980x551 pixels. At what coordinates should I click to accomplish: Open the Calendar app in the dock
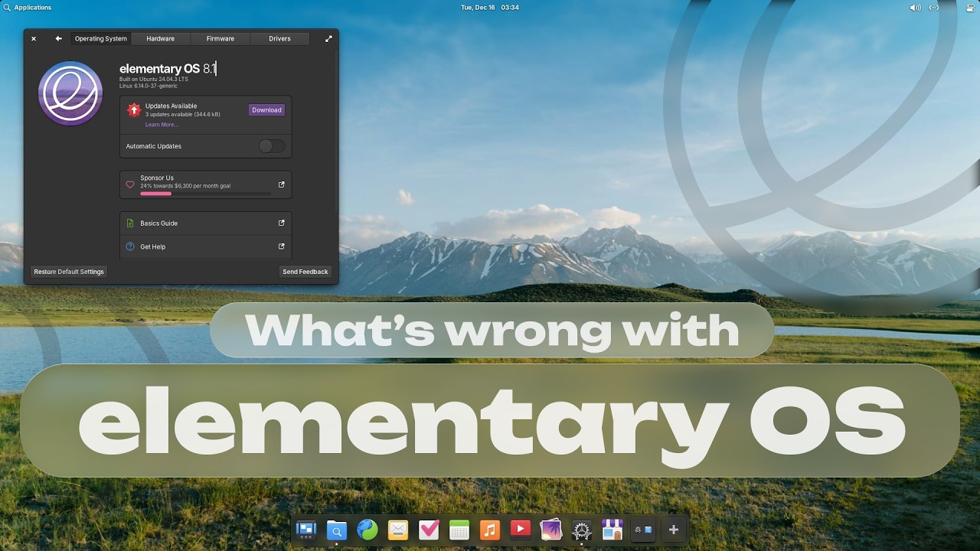point(459,530)
